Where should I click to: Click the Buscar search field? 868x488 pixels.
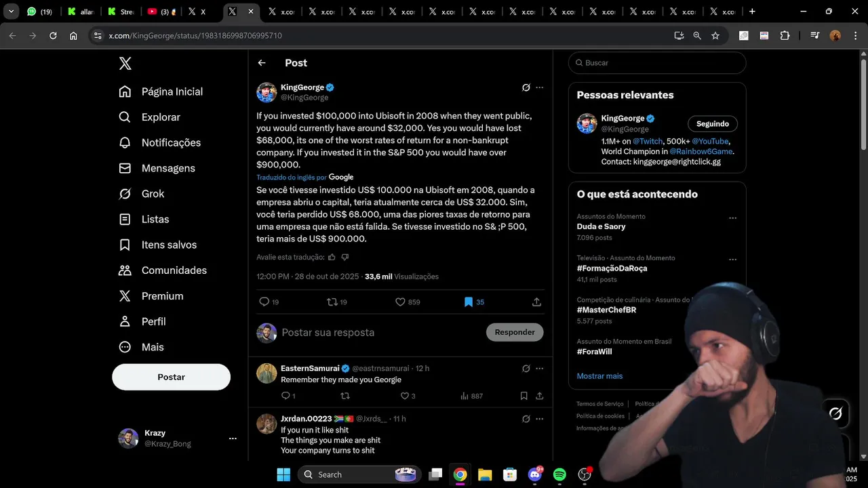[x=657, y=63]
